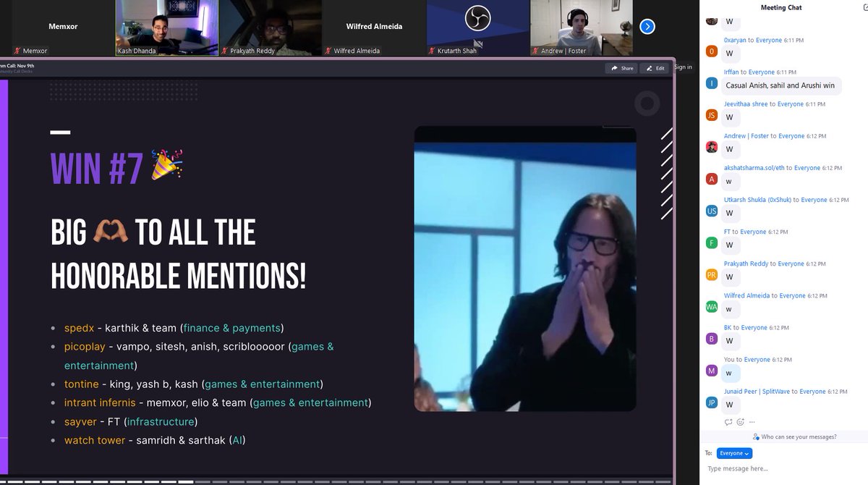Open Utkarsh Shukla's 'US' avatar
868x485 pixels.
tap(712, 211)
